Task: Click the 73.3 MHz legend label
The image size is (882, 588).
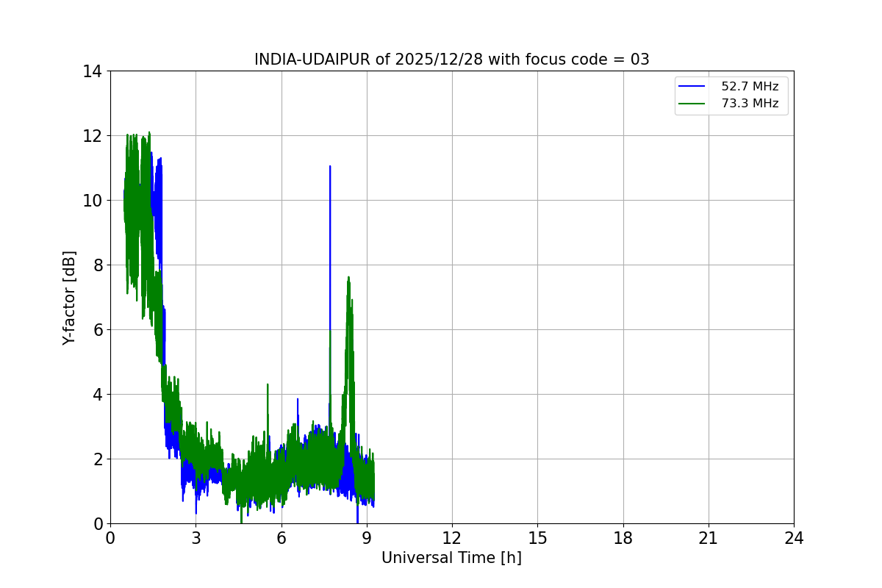Action: pyautogui.click(x=750, y=104)
